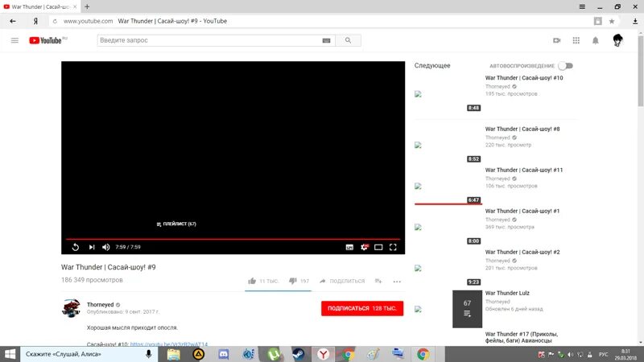Enter fullscreen mode
Screen dimensions: 644x362
point(393,247)
